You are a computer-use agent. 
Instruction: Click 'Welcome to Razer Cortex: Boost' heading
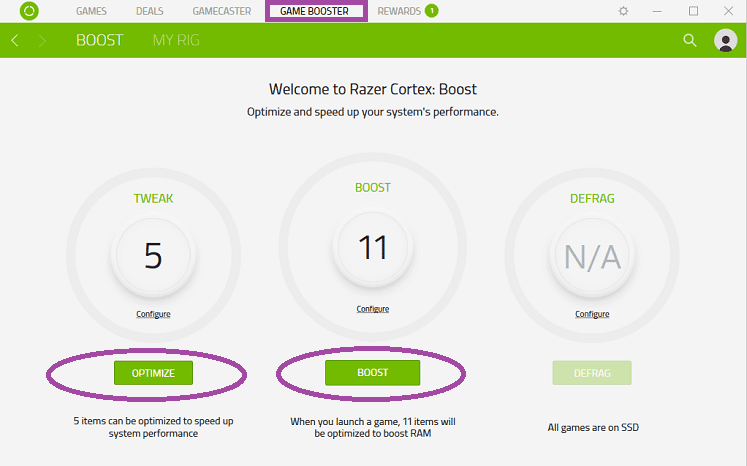tap(373, 89)
